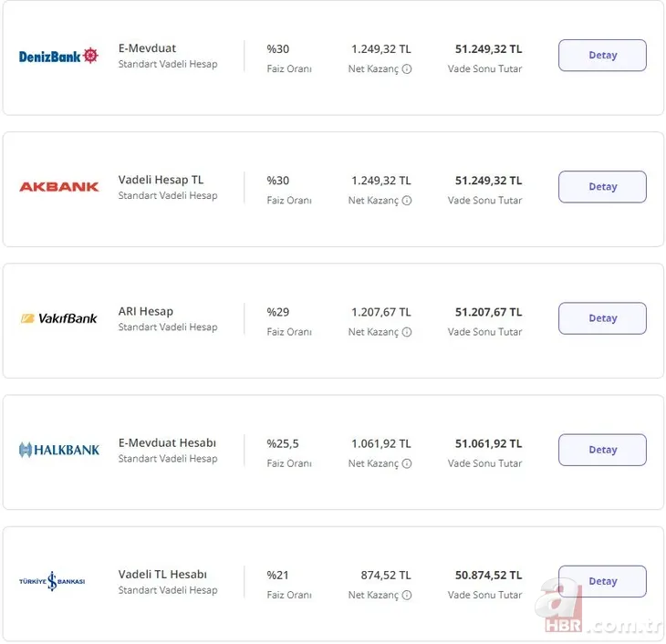The height and width of the screenshot is (644, 666).
Task: Open Net Kazanç info icon for İş Bankası
Action: click(x=407, y=595)
